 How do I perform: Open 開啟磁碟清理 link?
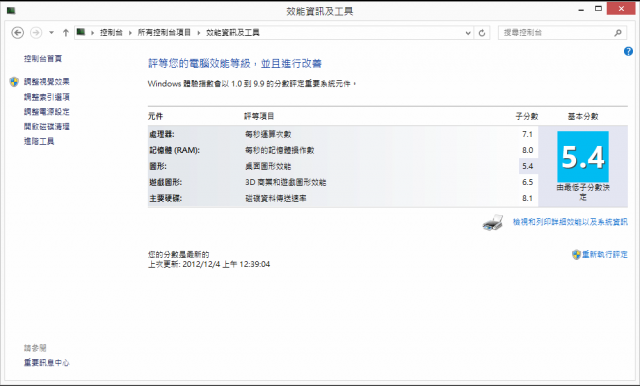pyautogui.click(x=47, y=126)
